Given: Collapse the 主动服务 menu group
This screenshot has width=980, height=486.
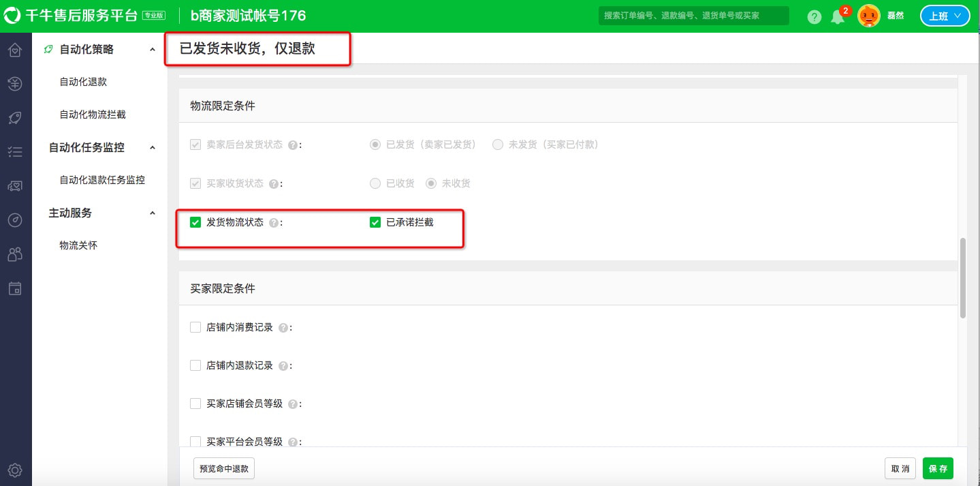Looking at the screenshot, I should click(x=153, y=213).
